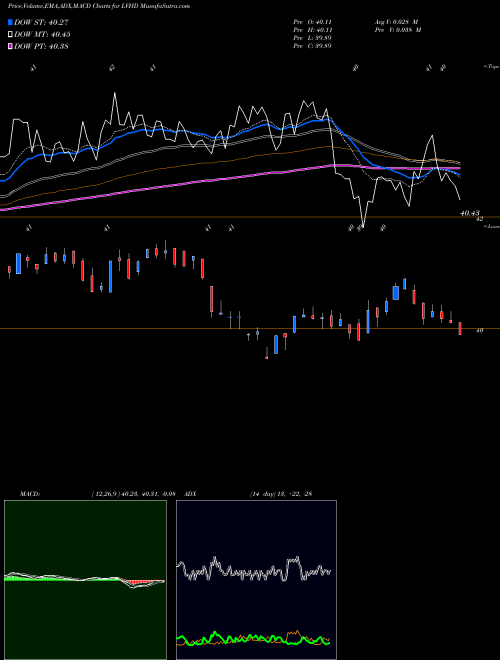Click the magenta DOW PT legend swatch
The height and width of the screenshot is (660, 500).
tap(10, 46)
